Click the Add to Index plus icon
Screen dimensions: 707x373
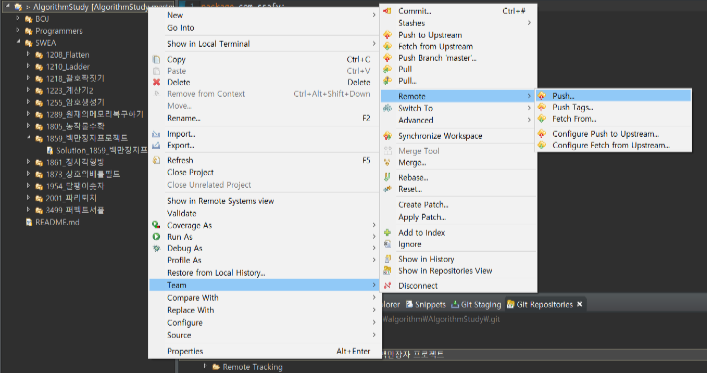387,233
